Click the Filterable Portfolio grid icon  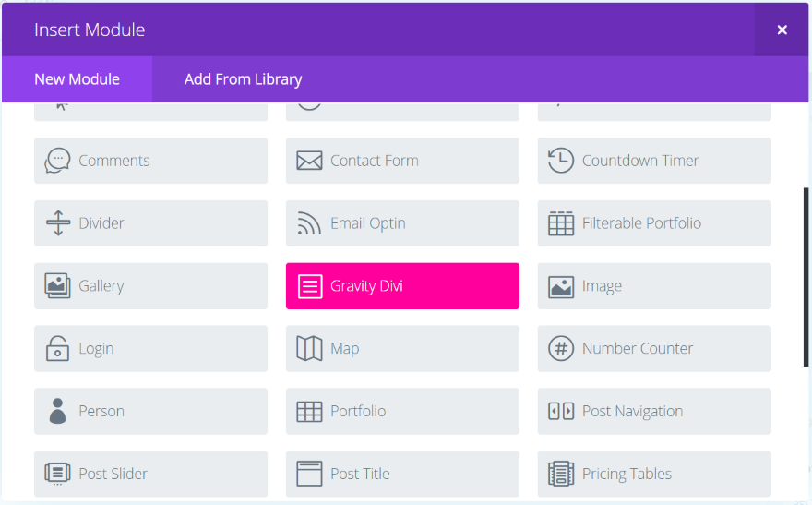pyautogui.click(x=560, y=223)
